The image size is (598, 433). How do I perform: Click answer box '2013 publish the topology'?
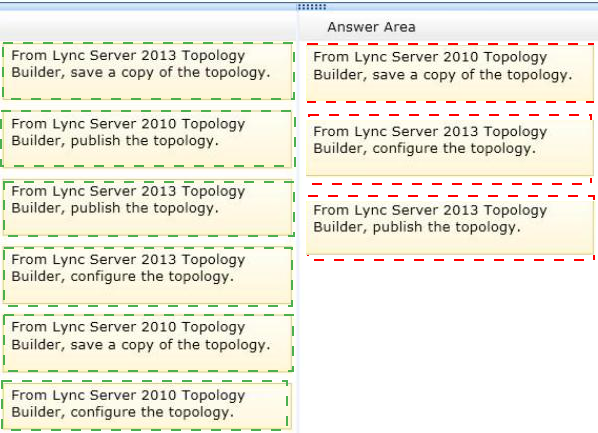tap(450, 228)
